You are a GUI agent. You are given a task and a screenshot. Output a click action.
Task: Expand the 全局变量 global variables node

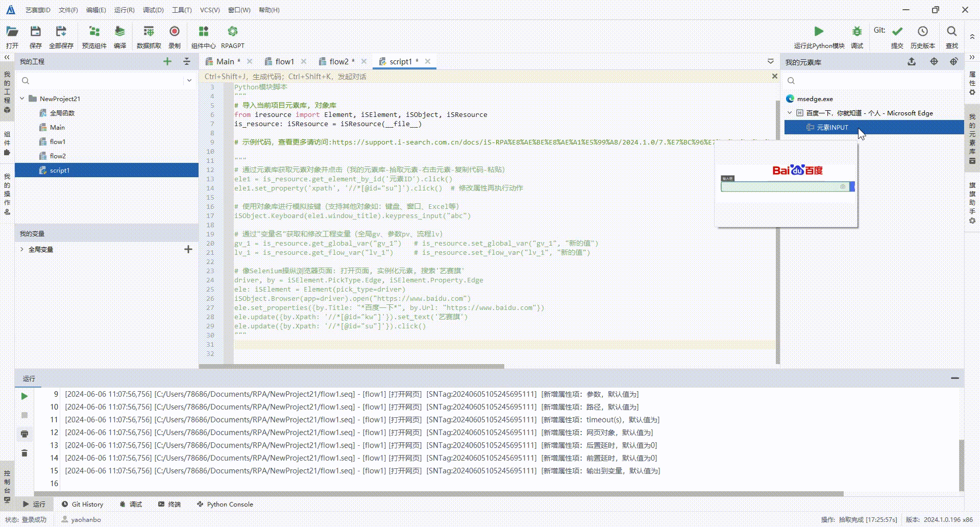click(22, 249)
